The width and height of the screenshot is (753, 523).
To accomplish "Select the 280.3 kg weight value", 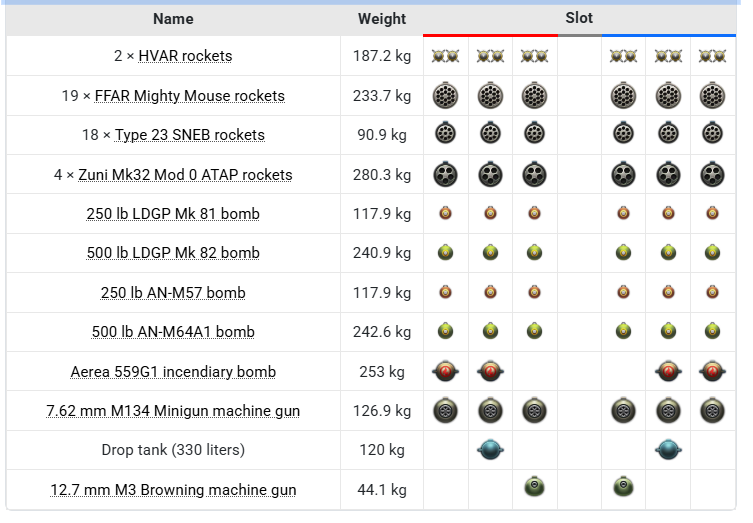I will pos(382,175).
